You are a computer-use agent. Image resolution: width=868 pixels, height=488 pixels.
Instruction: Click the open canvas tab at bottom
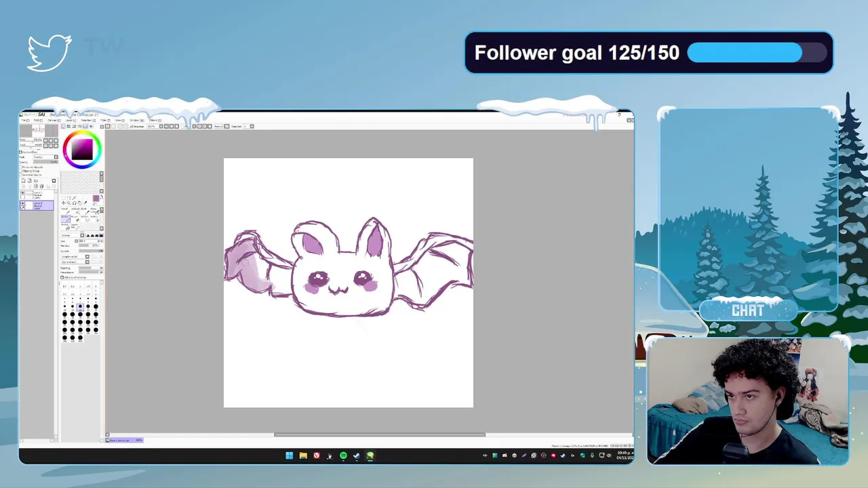124,441
